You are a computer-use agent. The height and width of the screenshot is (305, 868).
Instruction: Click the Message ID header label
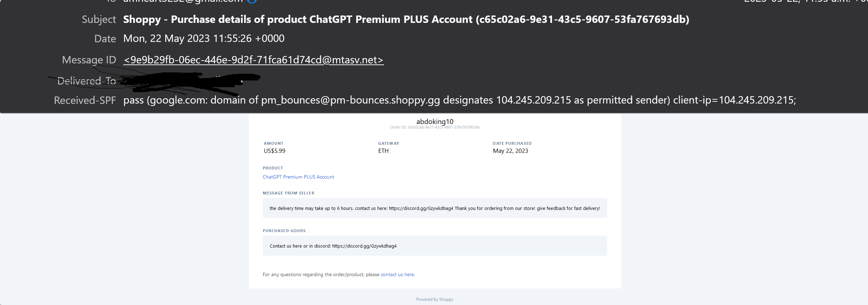tap(89, 60)
